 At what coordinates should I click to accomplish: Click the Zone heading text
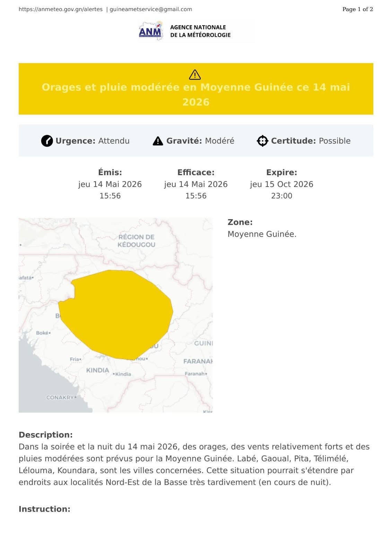(240, 222)
